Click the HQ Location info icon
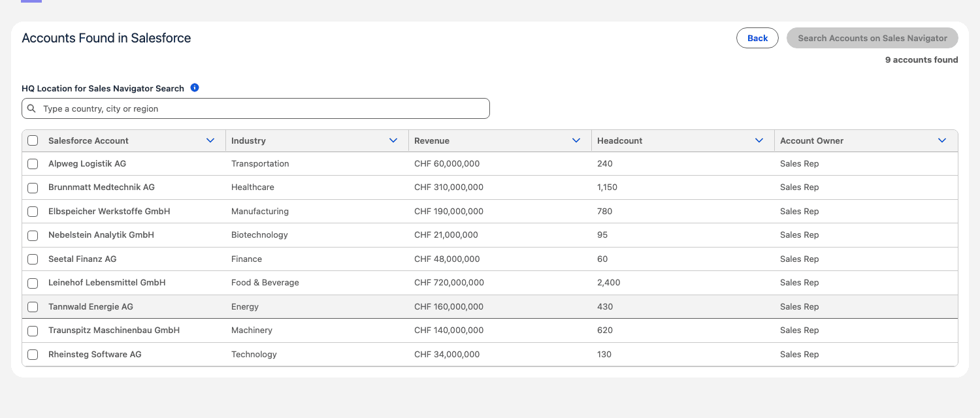This screenshot has height=418, width=980. click(x=195, y=88)
